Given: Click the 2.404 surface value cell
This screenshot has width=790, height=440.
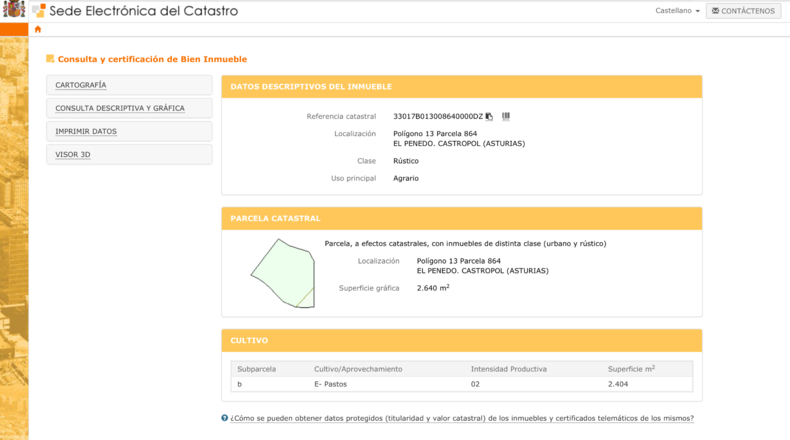Looking at the screenshot, I should click(x=618, y=384).
